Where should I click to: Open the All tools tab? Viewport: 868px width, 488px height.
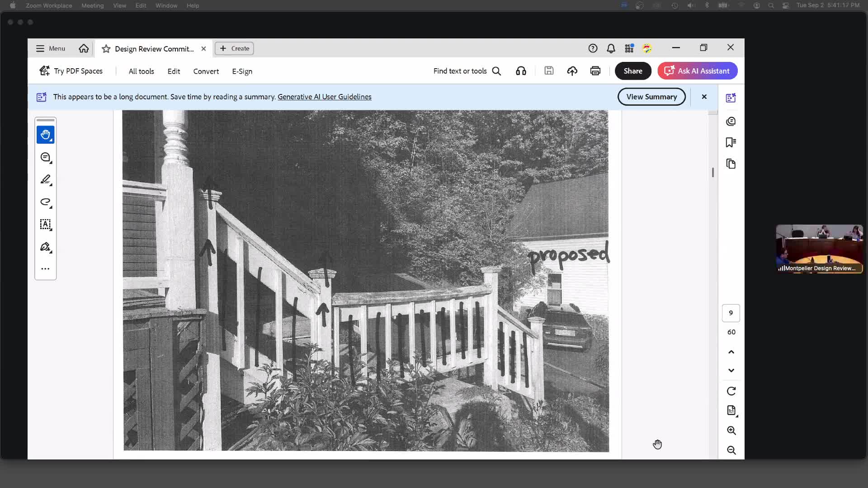(141, 71)
